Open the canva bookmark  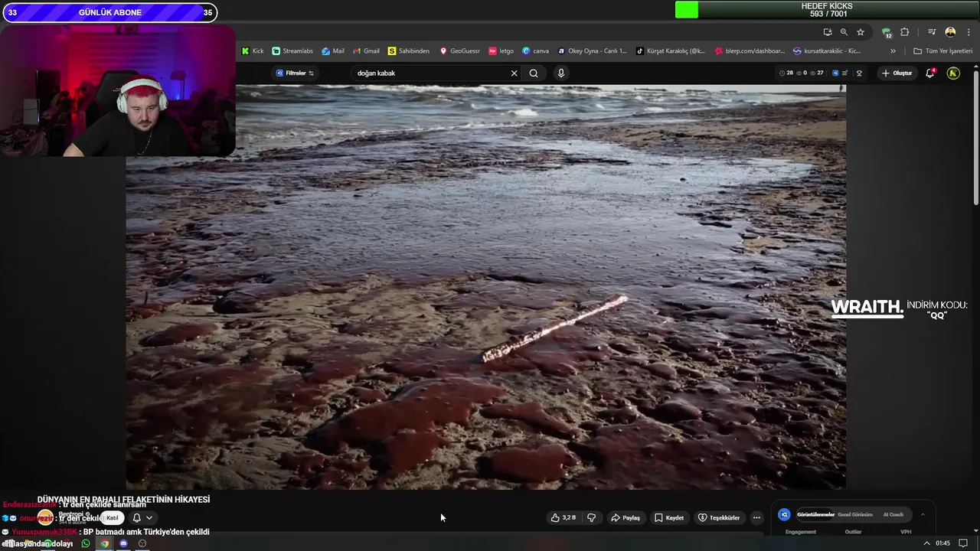click(x=536, y=51)
